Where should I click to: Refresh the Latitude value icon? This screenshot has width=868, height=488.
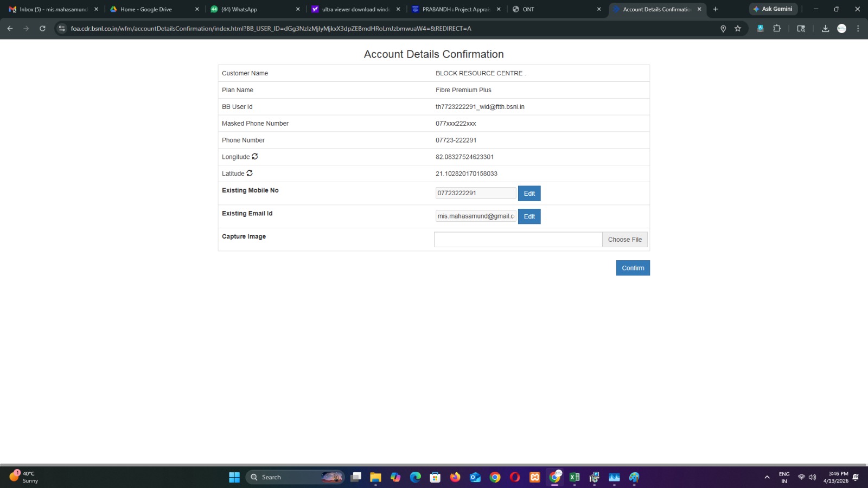(x=250, y=174)
